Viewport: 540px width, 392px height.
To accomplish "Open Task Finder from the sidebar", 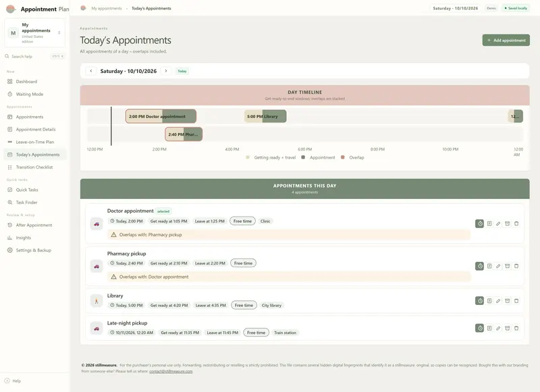I will click(x=35, y=202).
